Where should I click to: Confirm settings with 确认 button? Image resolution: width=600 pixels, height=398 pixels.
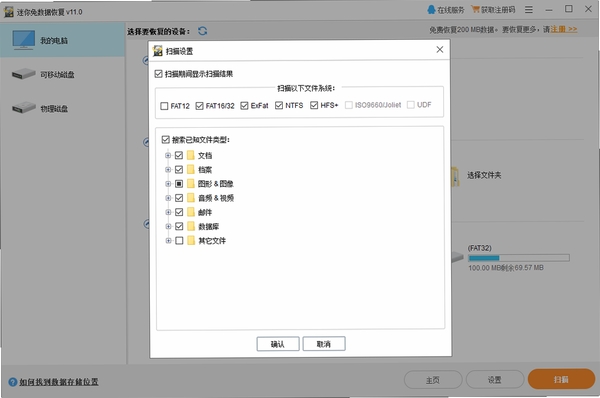point(278,344)
